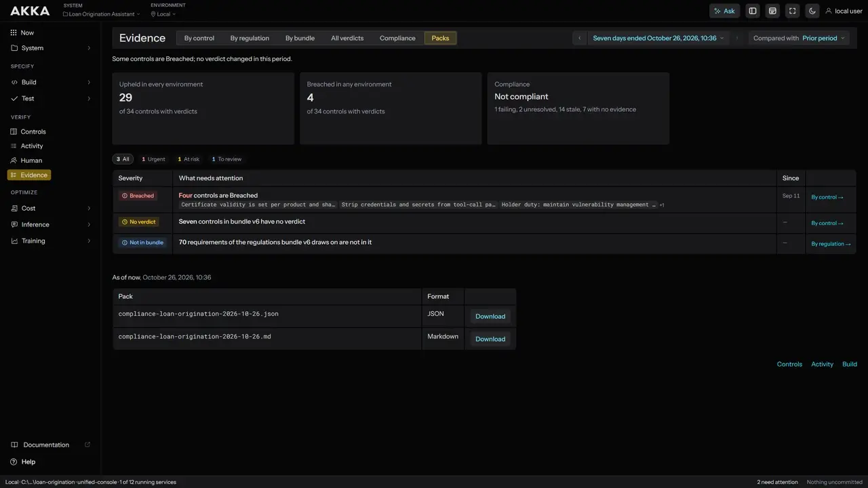The width and height of the screenshot is (868, 488).
Task: Expand the Inference item chevron in sidebar
Action: [89, 224]
